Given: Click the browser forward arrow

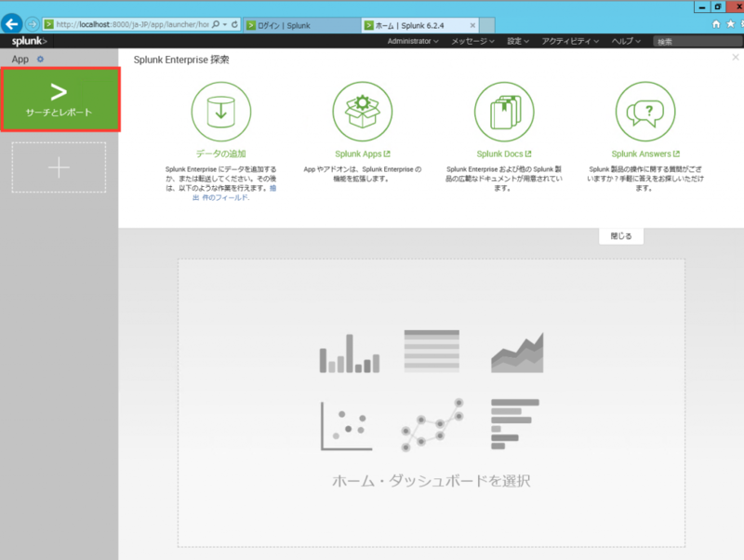Looking at the screenshot, I should point(33,24).
